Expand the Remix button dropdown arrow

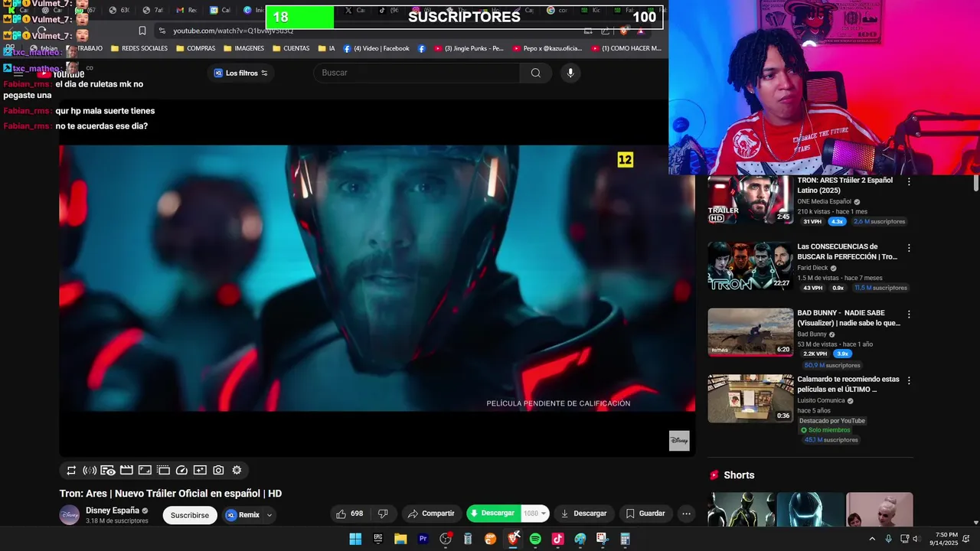269,515
